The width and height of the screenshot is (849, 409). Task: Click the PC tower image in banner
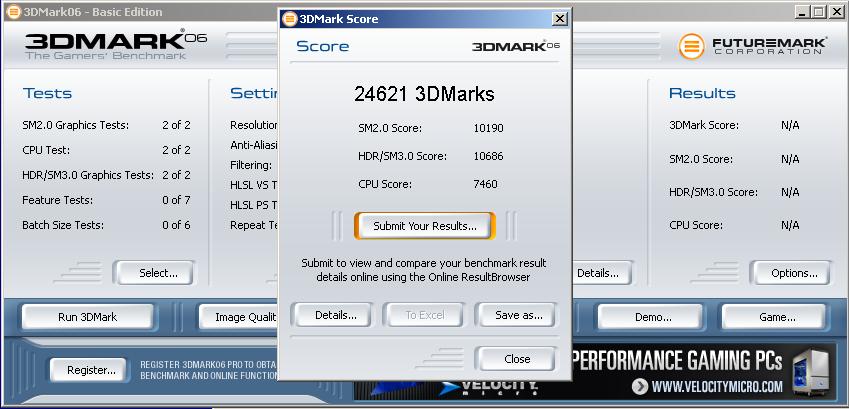point(810,371)
